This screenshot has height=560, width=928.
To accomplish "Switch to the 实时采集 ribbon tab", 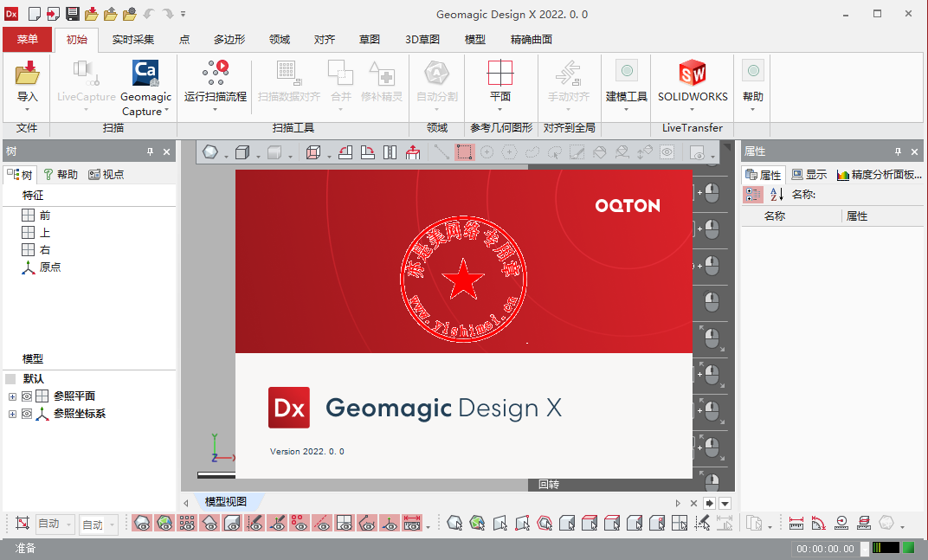I will 133,40.
